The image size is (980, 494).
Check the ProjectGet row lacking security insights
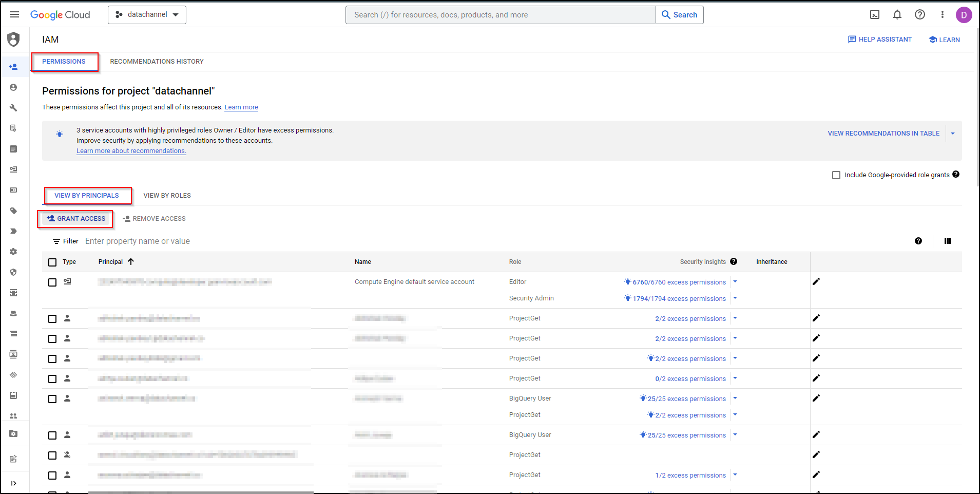click(x=52, y=455)
